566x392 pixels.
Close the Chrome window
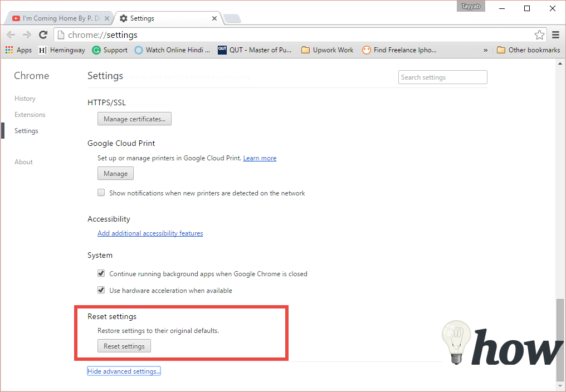coord(552,8)
